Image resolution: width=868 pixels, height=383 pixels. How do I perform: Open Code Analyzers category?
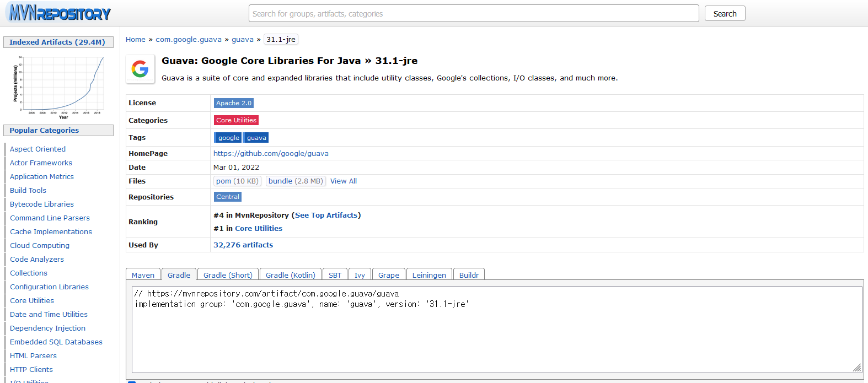37,259
